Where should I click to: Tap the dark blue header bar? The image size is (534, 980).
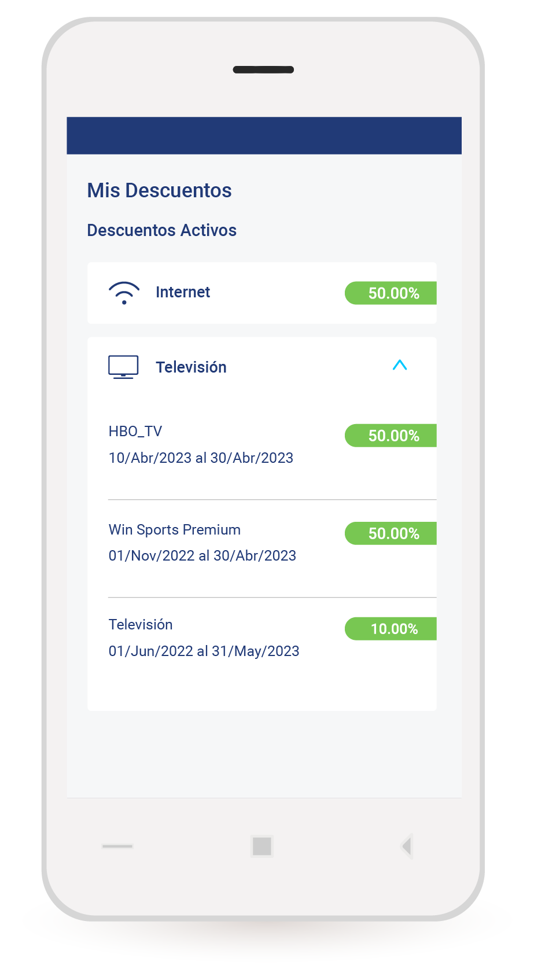pyautogui.click(x=264, y=135)
